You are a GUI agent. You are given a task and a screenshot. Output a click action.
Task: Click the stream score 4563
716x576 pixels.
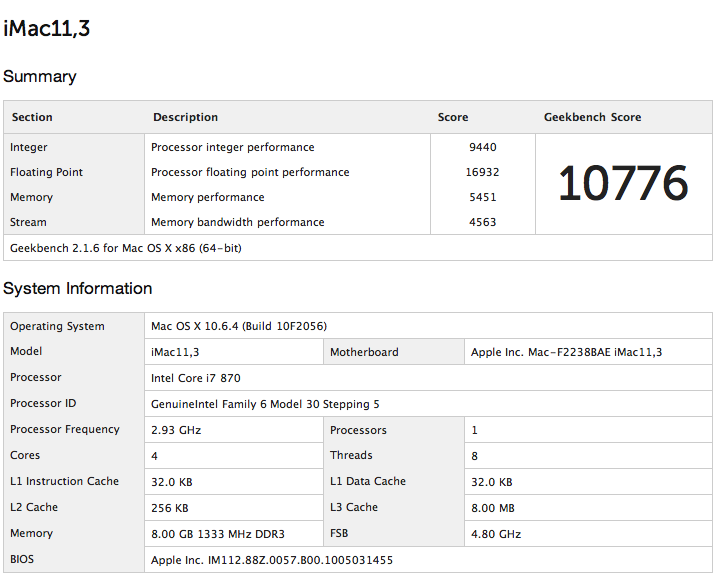483,222
